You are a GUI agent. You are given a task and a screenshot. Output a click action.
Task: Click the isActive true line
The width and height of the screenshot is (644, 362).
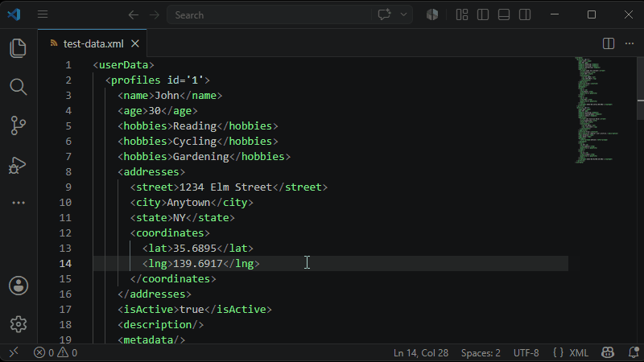195,310
